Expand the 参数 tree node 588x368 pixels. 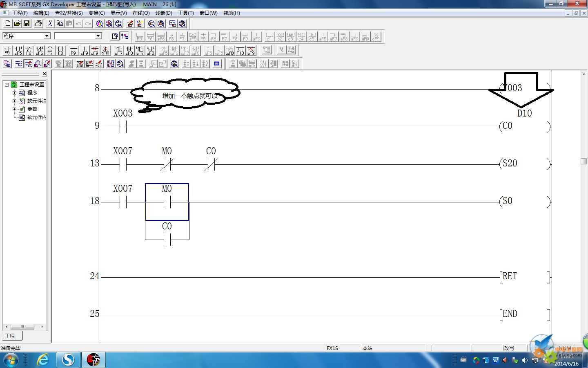click(15, 109)
